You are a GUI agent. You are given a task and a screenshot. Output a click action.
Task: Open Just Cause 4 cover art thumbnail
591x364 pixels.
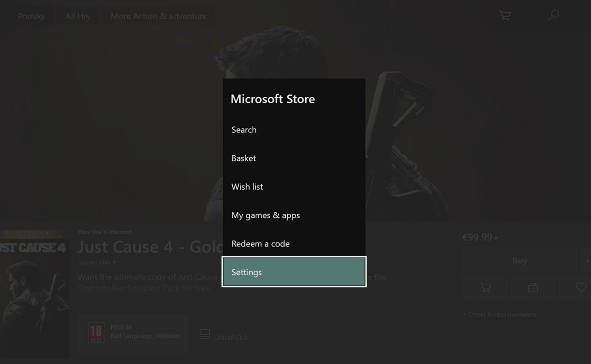pyautogui.click(x=34, y=294)
